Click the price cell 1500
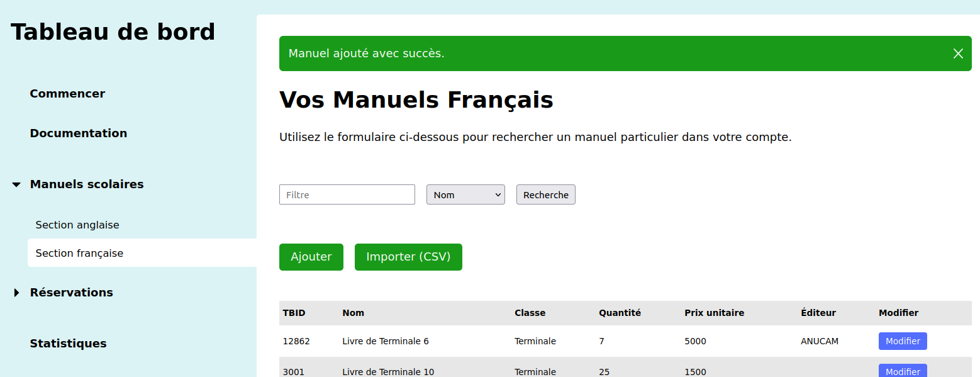This screenshot has height=377, width=980. pos(695,372)
